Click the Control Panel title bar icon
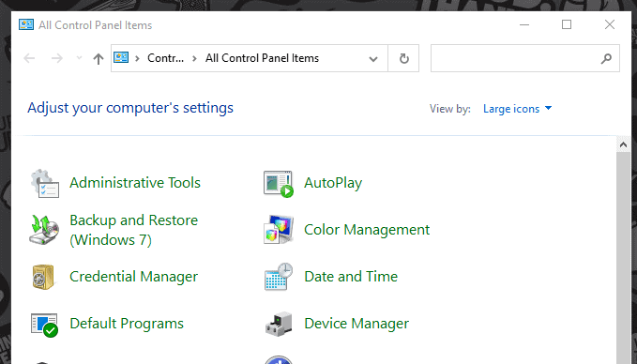This screenshot has height=364, width=637. 26,24
